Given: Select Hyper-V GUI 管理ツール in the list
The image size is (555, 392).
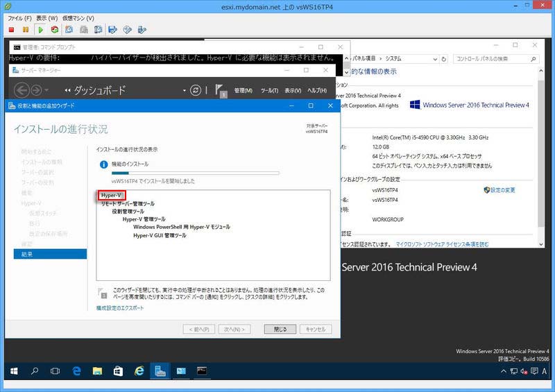Looking at the screenshot, I should 160,235.
